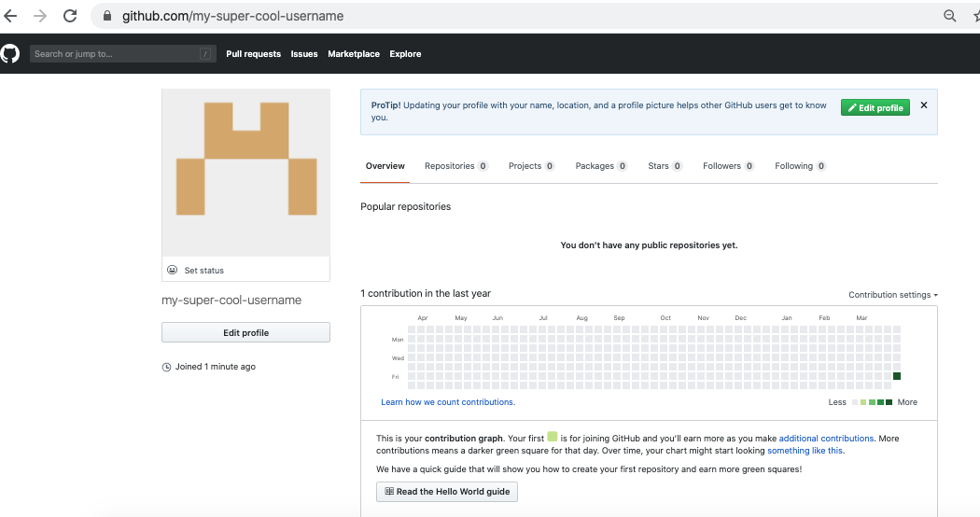Expand the Contribution settings dropdown
The height and width of the screenshot is (517, 980).
point(892,295)
